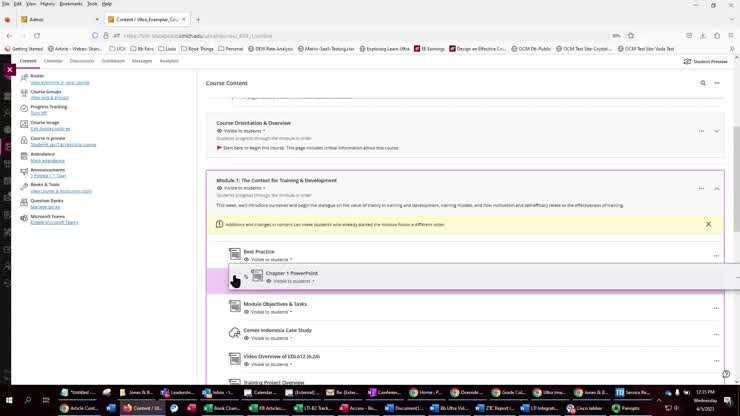Viewport: 740px width, 416px height.
Task: Click the Cemex Indonesia Case Study item icon
Action: tap(235, 332)
